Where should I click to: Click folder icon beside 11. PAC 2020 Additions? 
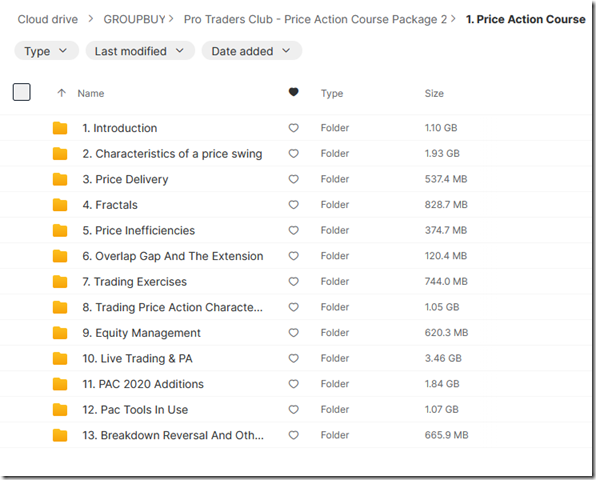(60, 384)
